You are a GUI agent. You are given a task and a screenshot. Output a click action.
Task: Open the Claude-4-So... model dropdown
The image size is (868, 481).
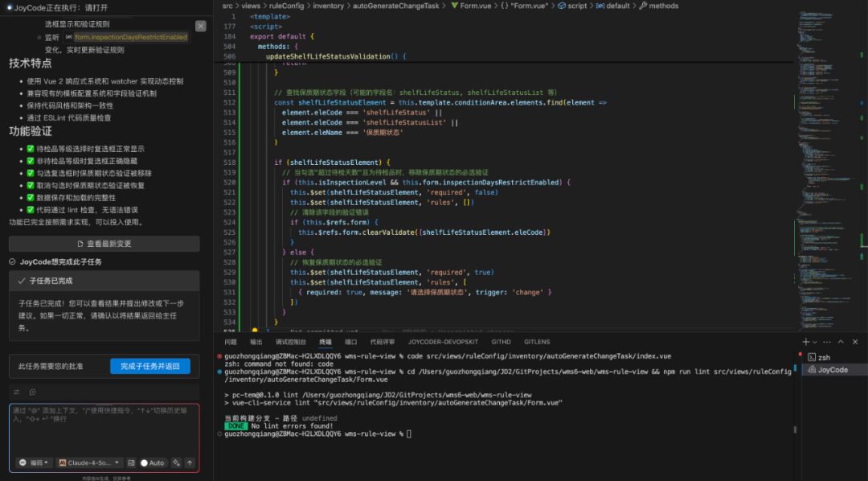coord(90,462)
